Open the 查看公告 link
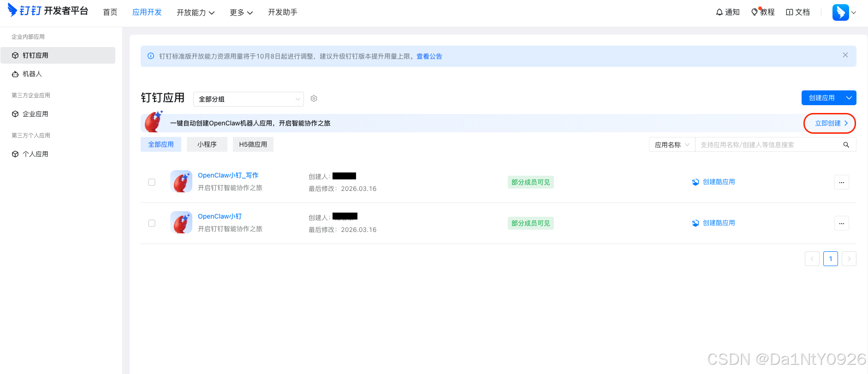This screenshot has width=868, height=374. tap(429, 56)
